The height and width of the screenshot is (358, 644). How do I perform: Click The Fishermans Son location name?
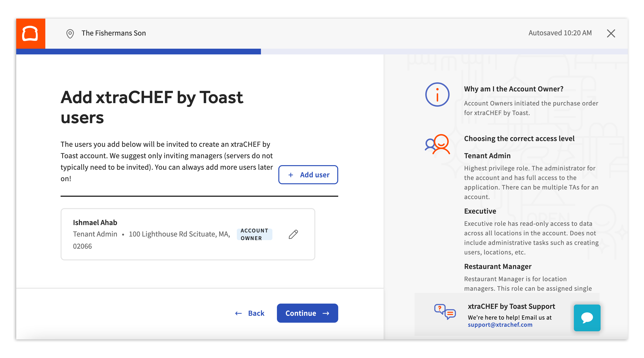(x=114, y=33)
